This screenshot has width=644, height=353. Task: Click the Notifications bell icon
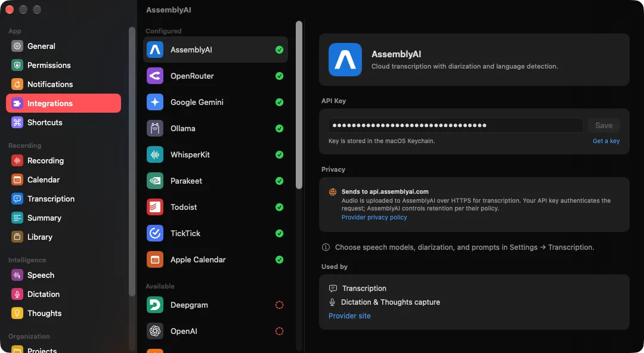pyautogui.click(x=17, y=84)
